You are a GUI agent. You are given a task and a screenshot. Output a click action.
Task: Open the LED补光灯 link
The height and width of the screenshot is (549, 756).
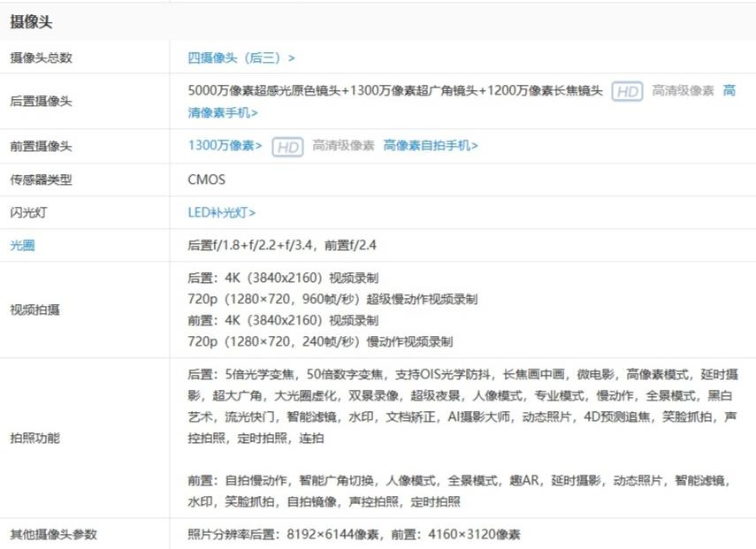point(221,212)
